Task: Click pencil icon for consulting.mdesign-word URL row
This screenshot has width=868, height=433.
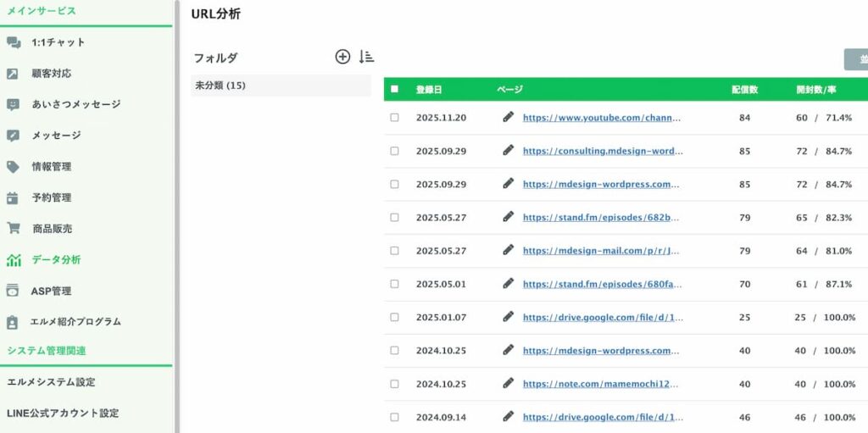Action: coord(508,150)
